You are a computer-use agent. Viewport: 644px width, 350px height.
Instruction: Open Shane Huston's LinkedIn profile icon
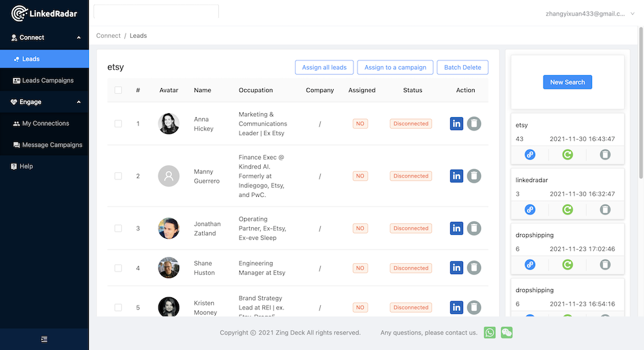pos(457,268)
